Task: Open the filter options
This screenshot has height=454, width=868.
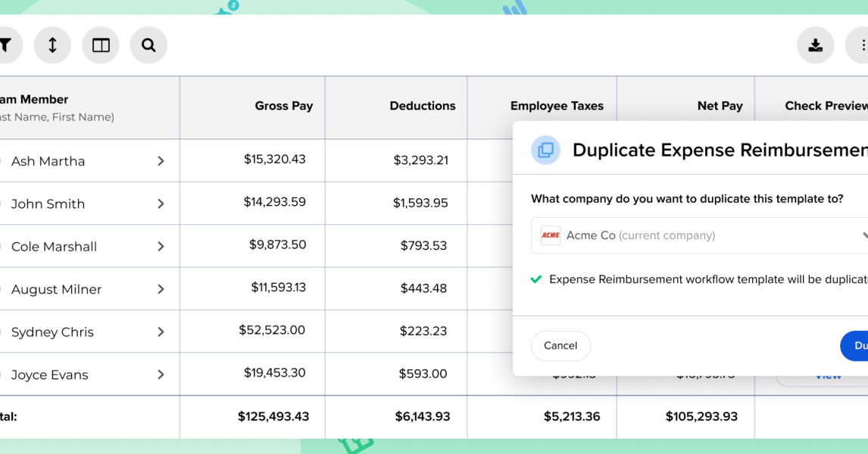Action: click(6, 45)
